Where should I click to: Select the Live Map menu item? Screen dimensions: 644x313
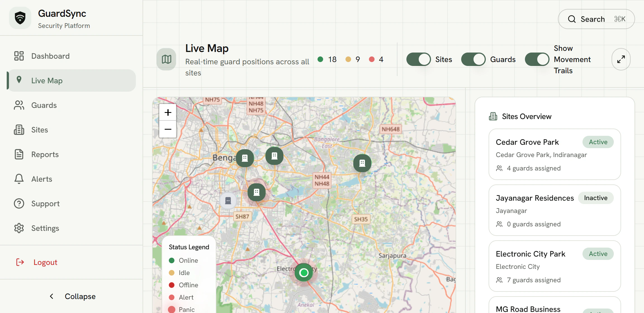tap(71, 80)
